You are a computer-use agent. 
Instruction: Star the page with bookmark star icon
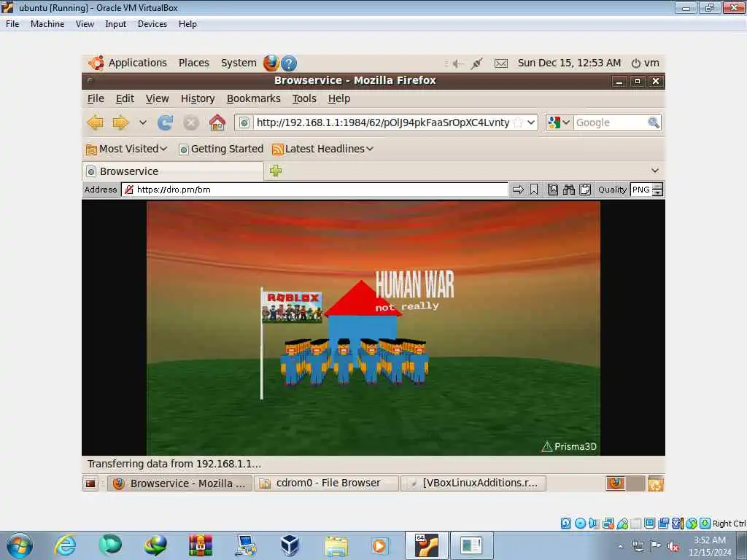[518, 122]
